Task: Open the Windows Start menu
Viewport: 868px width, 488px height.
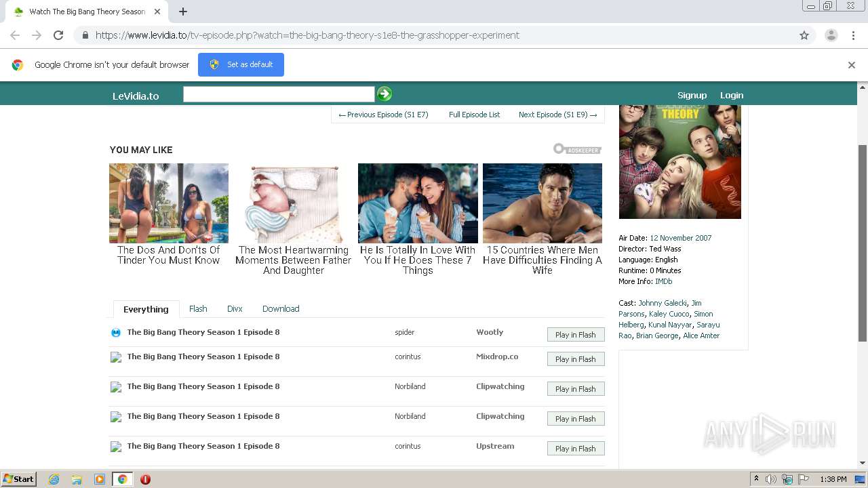Action: click(x=19, y=479)
